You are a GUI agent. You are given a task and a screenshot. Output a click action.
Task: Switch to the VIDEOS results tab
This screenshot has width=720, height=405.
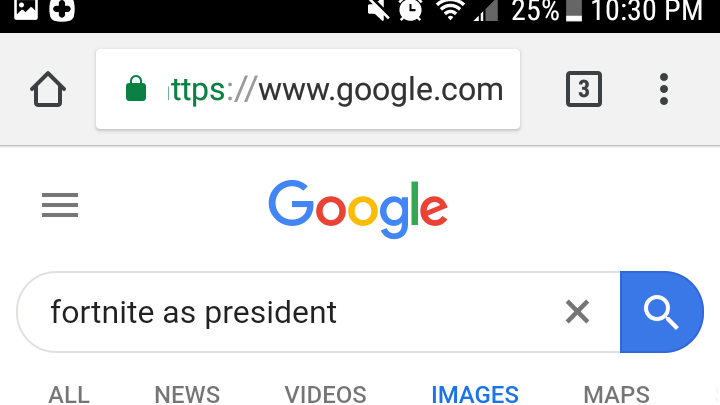(326, 394)
